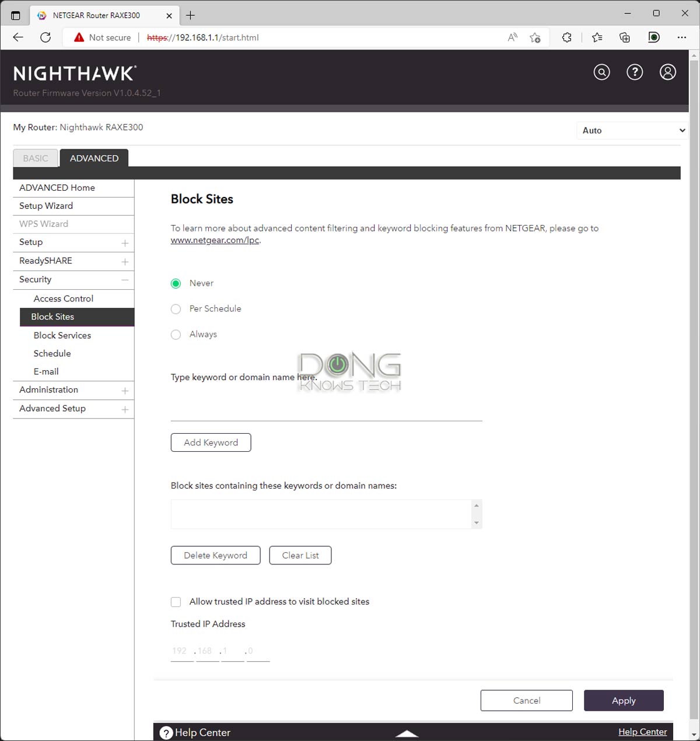The image size is (700, 741).
Task: Open the router search icon
Action: point(601,72)
